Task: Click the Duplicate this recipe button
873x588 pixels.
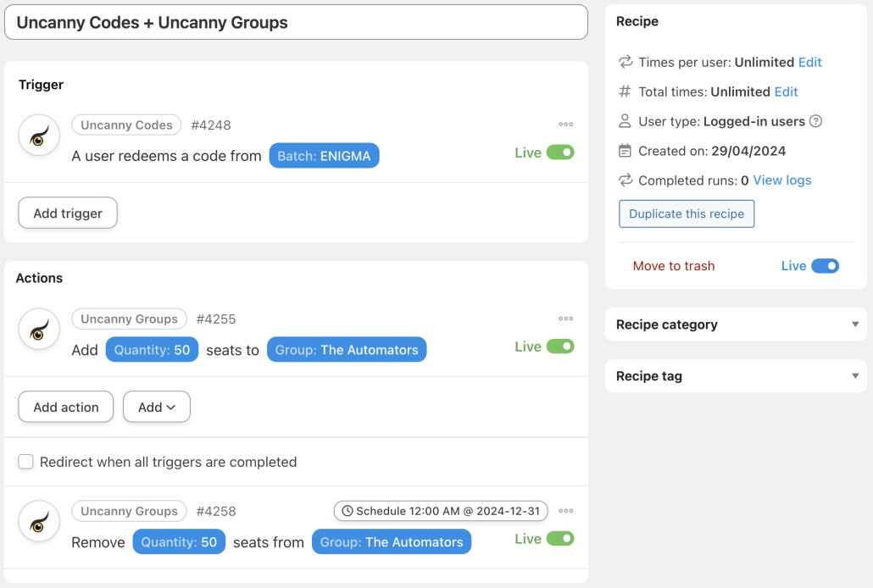Action: [x=686, y=214]
